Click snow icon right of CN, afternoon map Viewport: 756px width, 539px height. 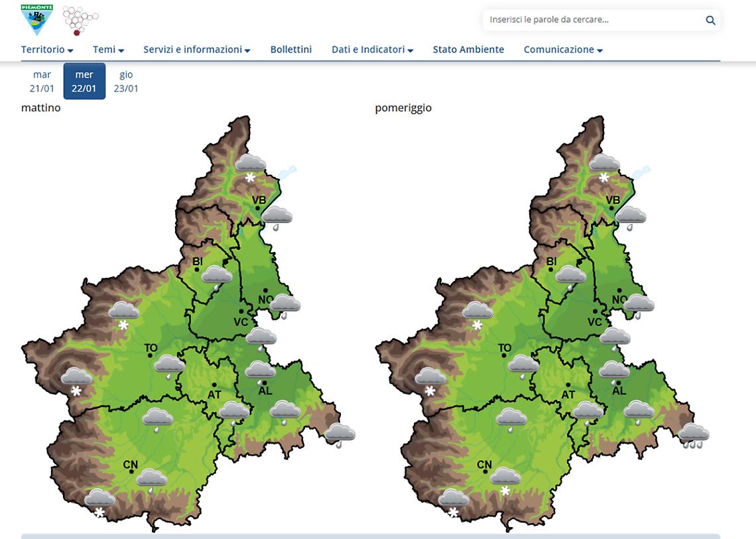coord(505,480)
